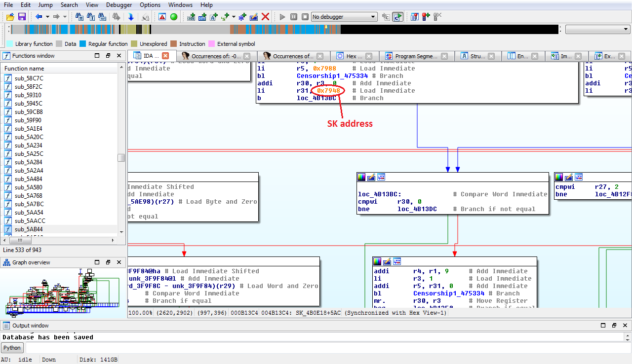
Task: Click the red X delete icon
Action: [x=265, y=17]
